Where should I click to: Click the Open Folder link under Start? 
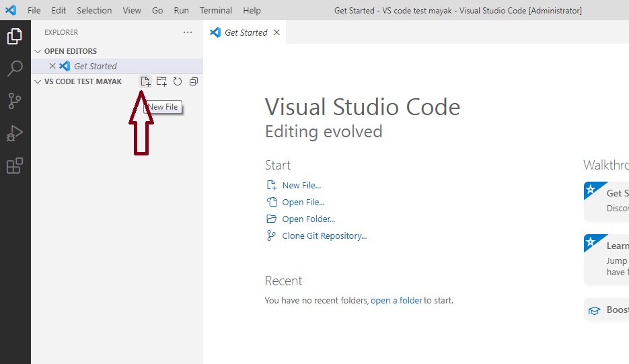pos(308,219)
